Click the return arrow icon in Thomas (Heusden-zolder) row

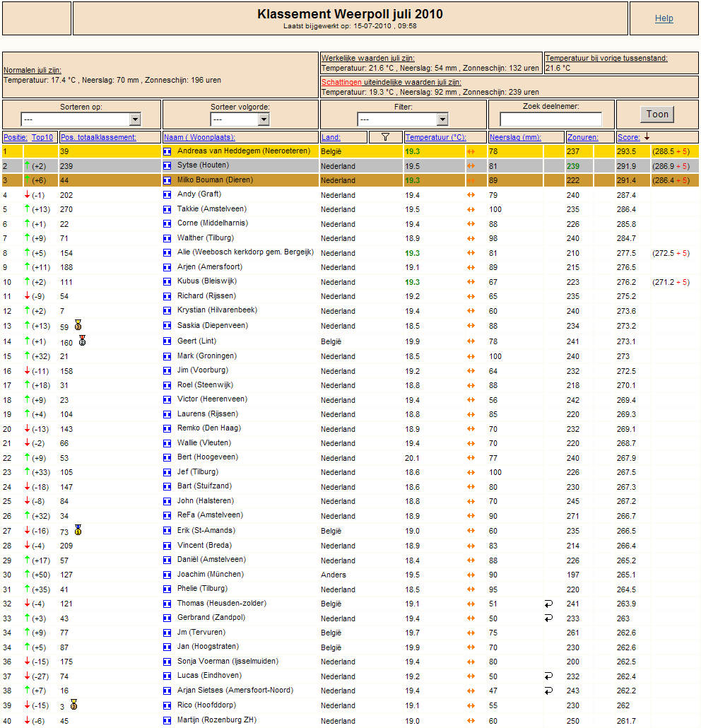(x=548, y=604)
